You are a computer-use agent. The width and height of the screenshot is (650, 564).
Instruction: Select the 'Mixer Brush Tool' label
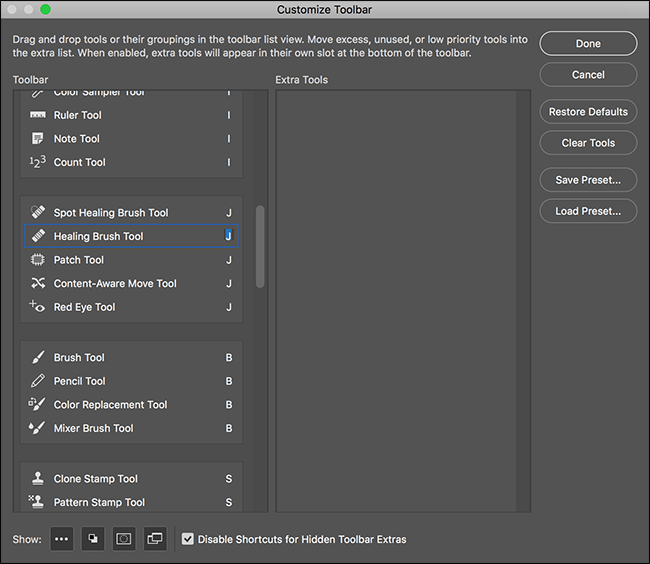pyautogui.click(x=94, y=428)
